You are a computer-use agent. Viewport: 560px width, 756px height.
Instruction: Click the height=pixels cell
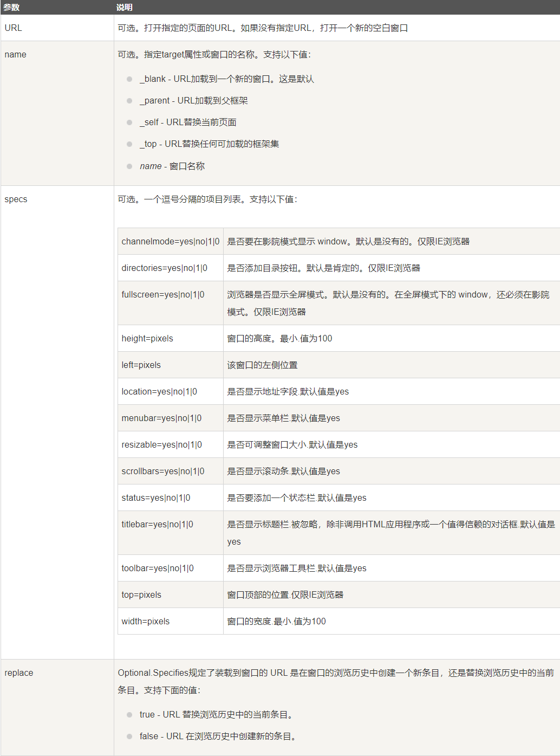click(x=147, y=338)
